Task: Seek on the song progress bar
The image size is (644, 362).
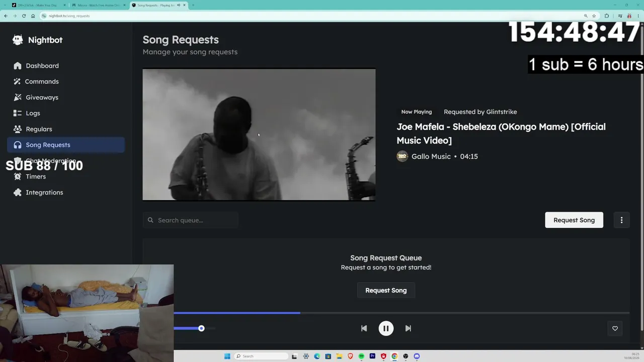Action: click(401, 313)
